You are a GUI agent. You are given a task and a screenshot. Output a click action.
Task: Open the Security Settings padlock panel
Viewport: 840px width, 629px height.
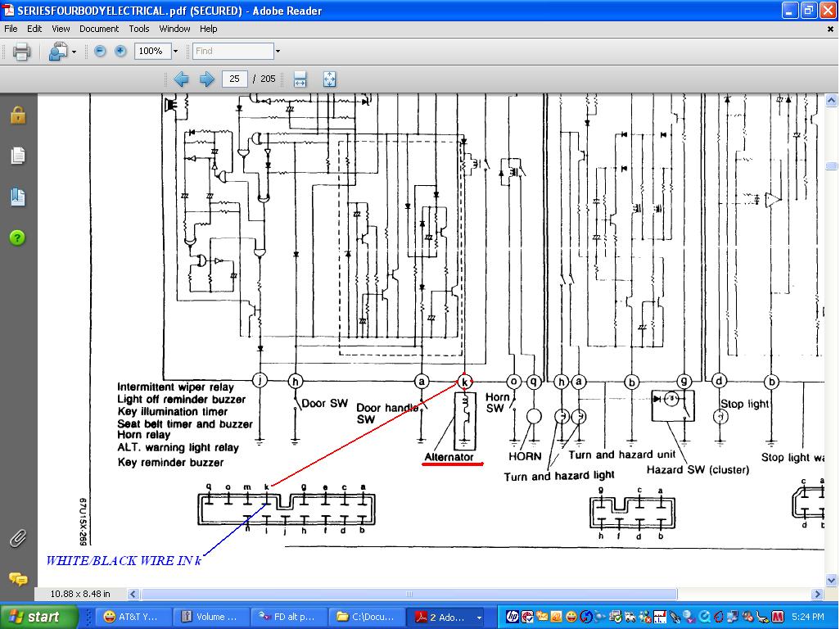pyautogui.click(x=18, y=115)
